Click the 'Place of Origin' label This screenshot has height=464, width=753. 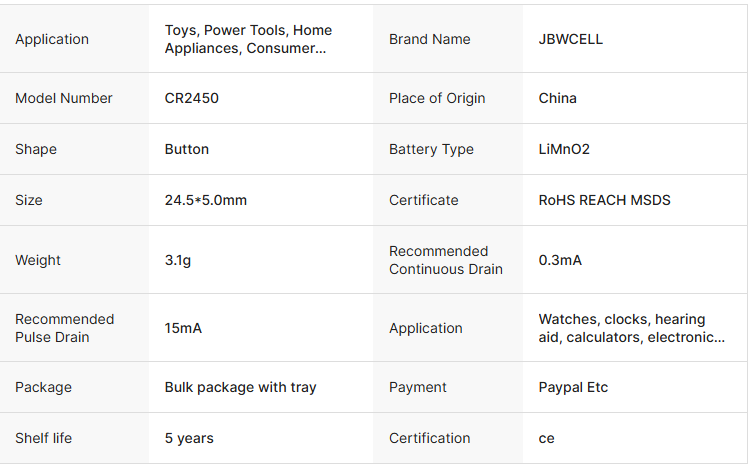pos(437,98)
